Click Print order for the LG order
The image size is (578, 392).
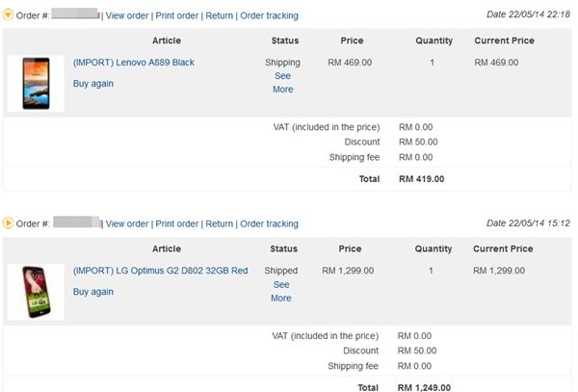click(x=177, y=223)
